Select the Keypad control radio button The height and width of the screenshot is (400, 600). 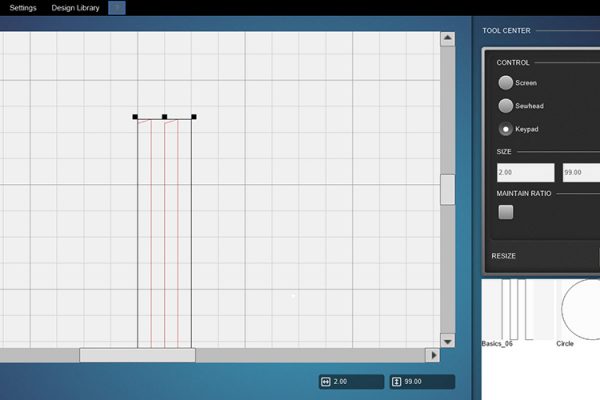[x=505, y=129]
